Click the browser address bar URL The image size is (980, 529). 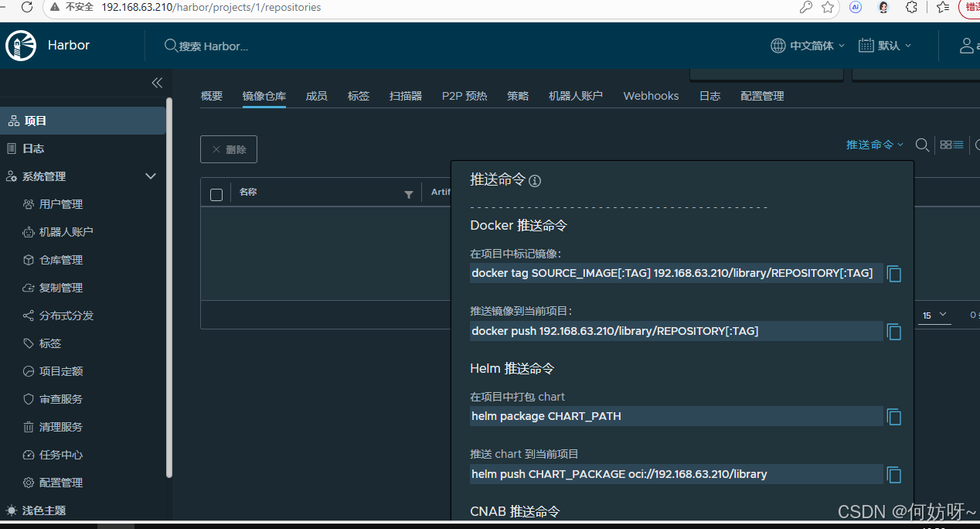coord(211,7)
